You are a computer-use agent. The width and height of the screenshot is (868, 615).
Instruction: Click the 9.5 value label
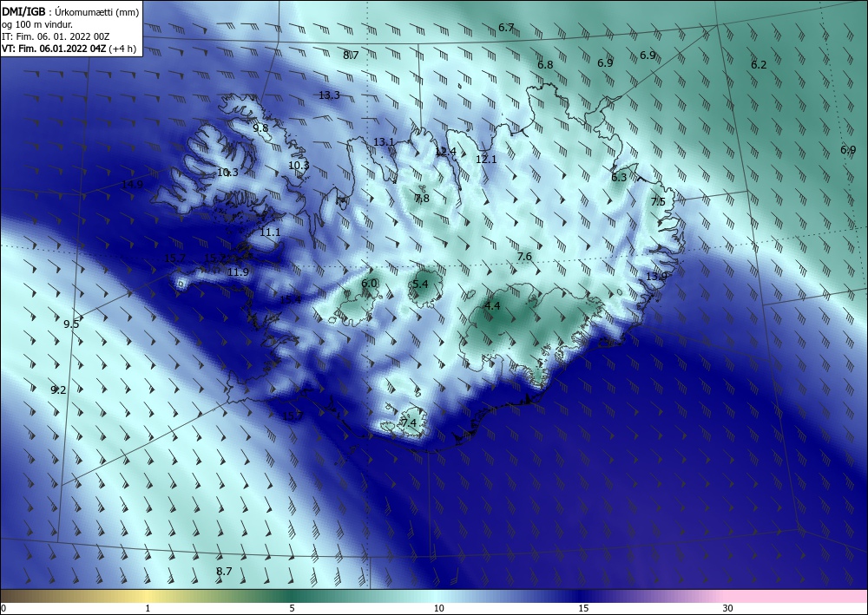pyautogui.click(x=71, y=324)
